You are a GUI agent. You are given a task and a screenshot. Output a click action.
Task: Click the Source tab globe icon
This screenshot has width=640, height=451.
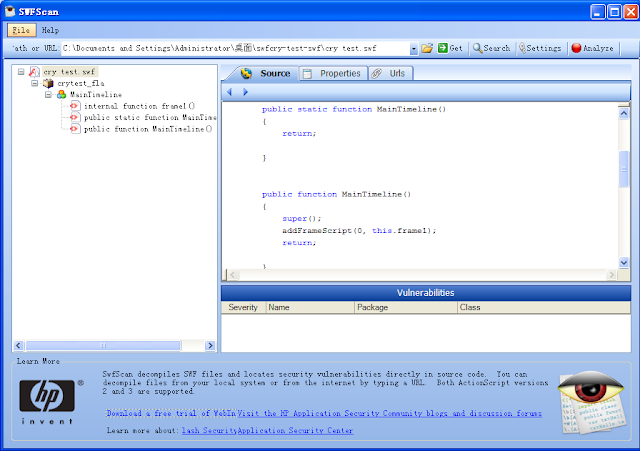coord(246,73)
